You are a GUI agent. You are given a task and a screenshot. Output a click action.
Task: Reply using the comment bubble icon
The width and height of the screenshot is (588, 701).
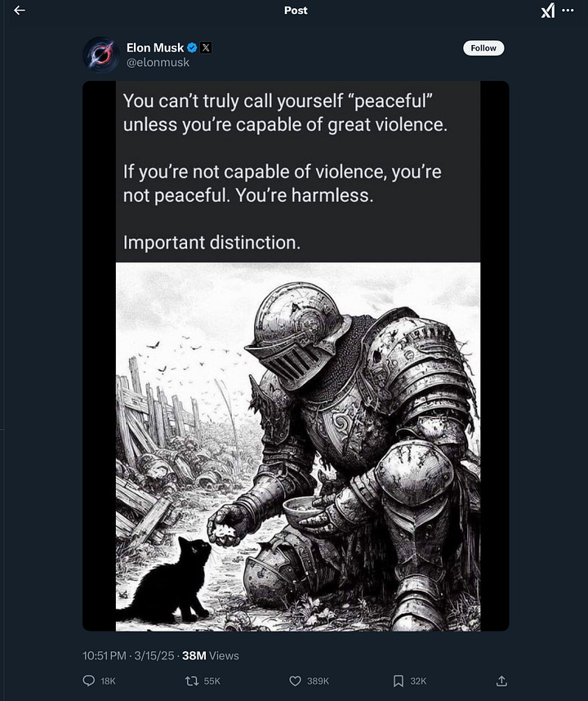point(89,681)
